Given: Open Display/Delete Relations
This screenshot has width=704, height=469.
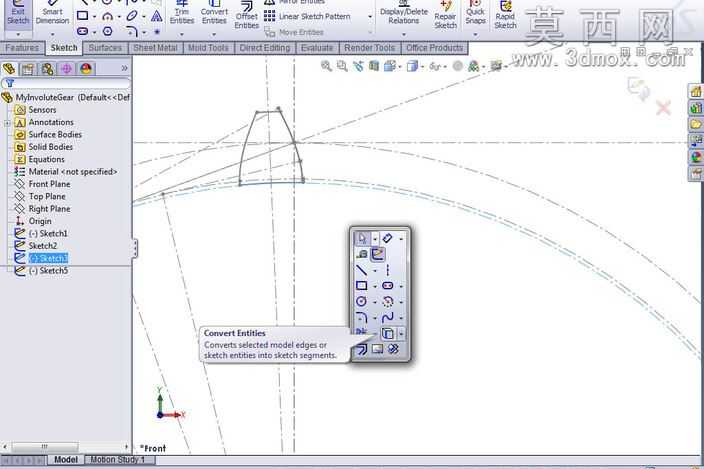Looking at the screenshot, I should 404,13.
